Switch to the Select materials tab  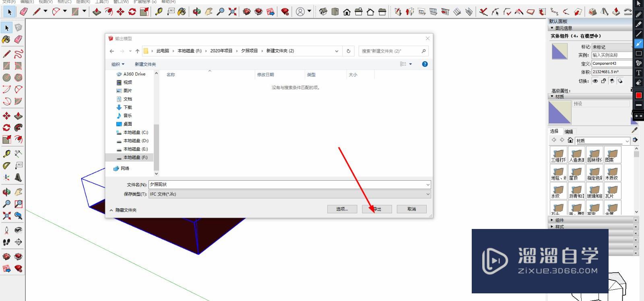554,131
